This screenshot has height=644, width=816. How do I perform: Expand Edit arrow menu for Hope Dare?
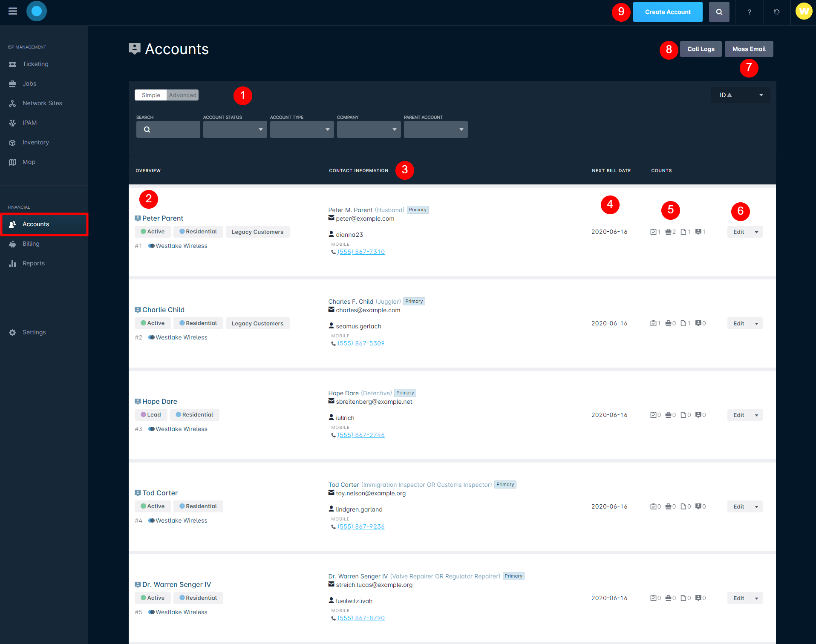coord(756,415)
